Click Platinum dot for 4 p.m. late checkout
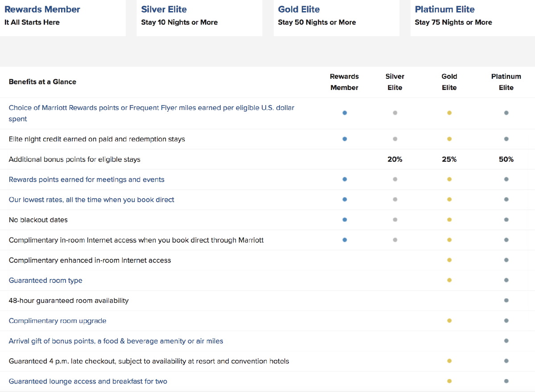The image size is (535, 392). pos(506,361)
